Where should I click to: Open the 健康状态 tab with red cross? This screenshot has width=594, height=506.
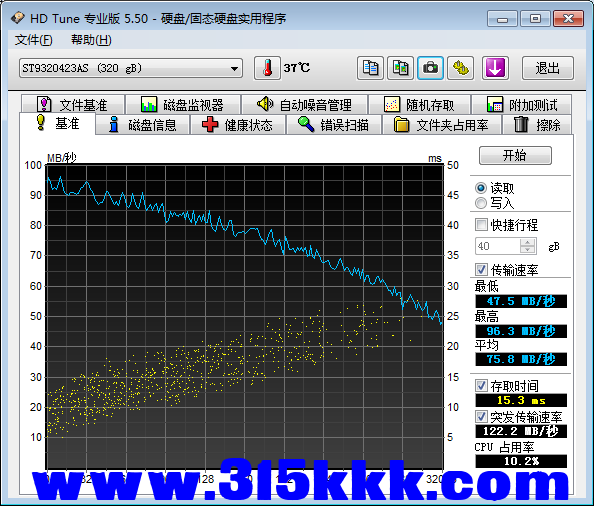click(x=238, y=125)
